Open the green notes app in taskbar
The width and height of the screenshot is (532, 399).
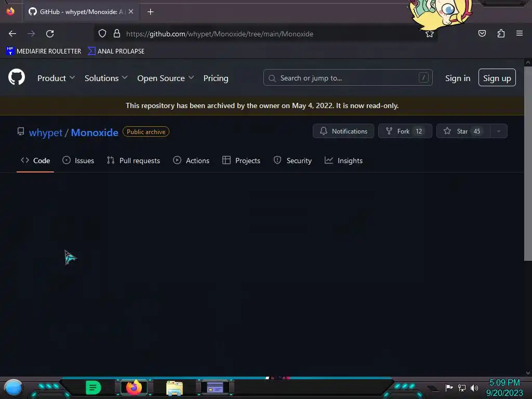click(94, 388)
